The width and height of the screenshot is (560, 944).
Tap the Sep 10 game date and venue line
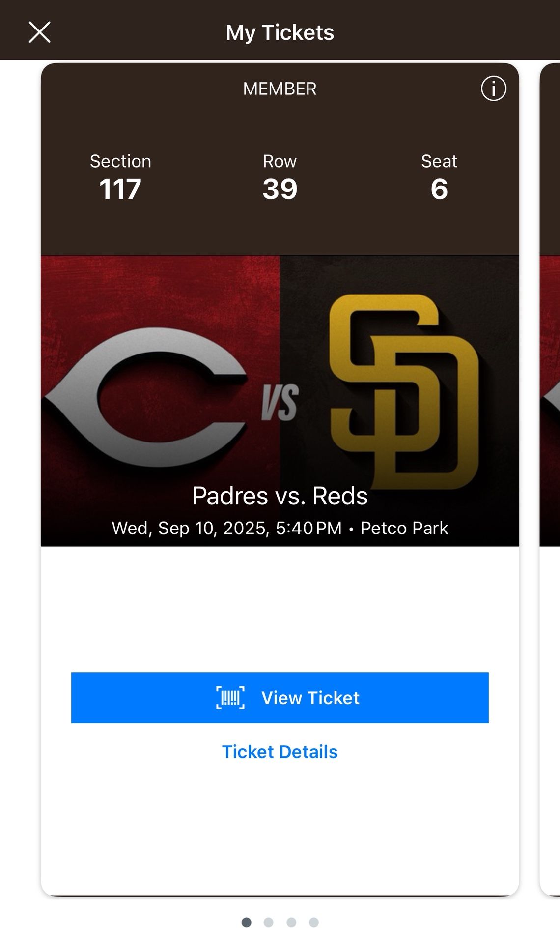(x=280, y=528)
